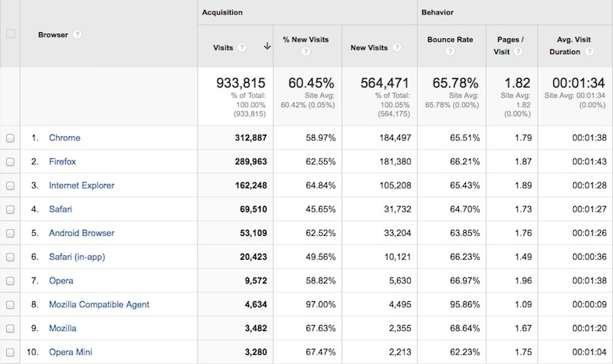Image resolution: width=613 pixels, height=364 pixels.
Task: Click help icon under % New Visits
Action: [x=306, y=52]
